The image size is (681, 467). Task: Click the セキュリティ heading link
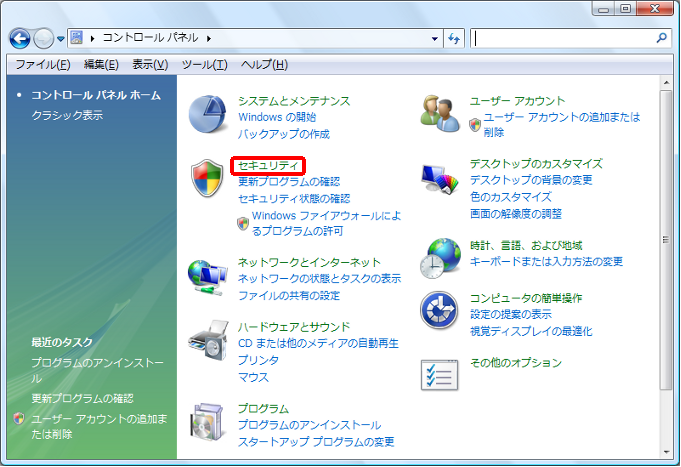click(267, 165)
